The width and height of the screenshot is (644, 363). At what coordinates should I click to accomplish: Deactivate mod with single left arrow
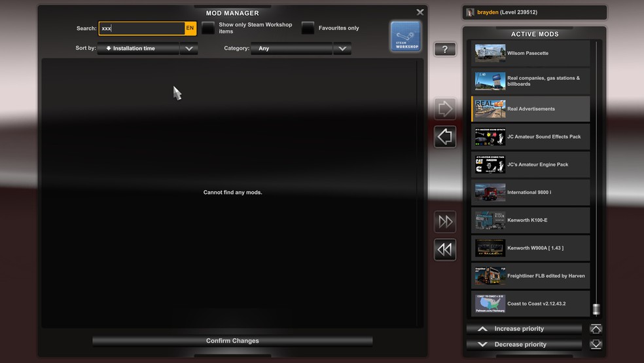pyautogui.click(x=445, y=137)
